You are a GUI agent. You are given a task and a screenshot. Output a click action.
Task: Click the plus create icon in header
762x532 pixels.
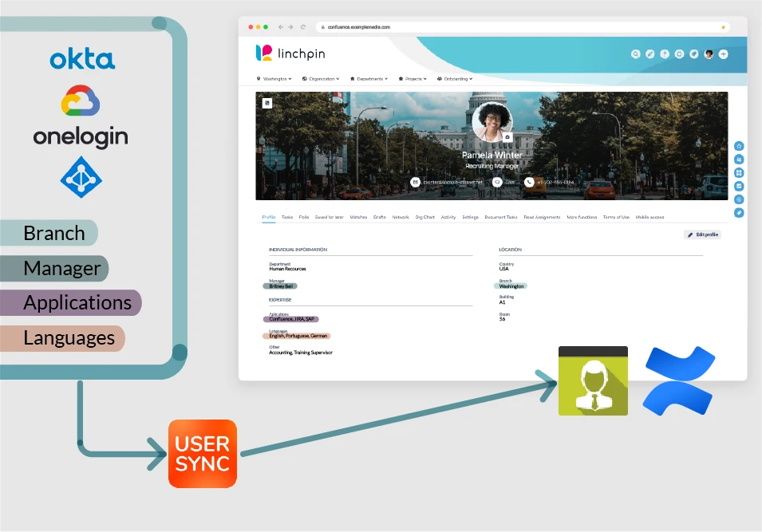coord(723,54)
